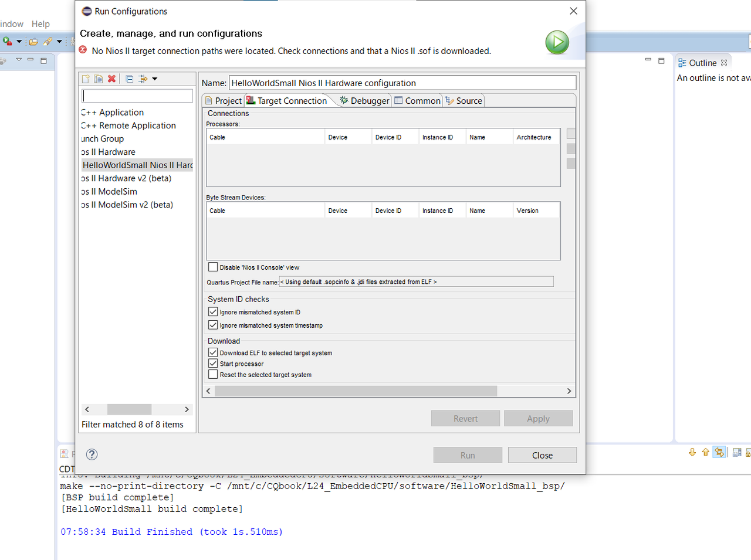This screenshot has height=560, width=751.
Task: Click the Apply button
Action: pos(538,419)
